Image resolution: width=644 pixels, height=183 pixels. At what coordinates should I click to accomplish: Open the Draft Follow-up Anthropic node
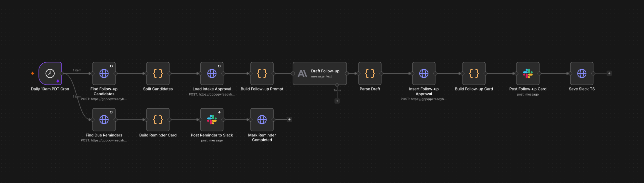coord(320,73)
